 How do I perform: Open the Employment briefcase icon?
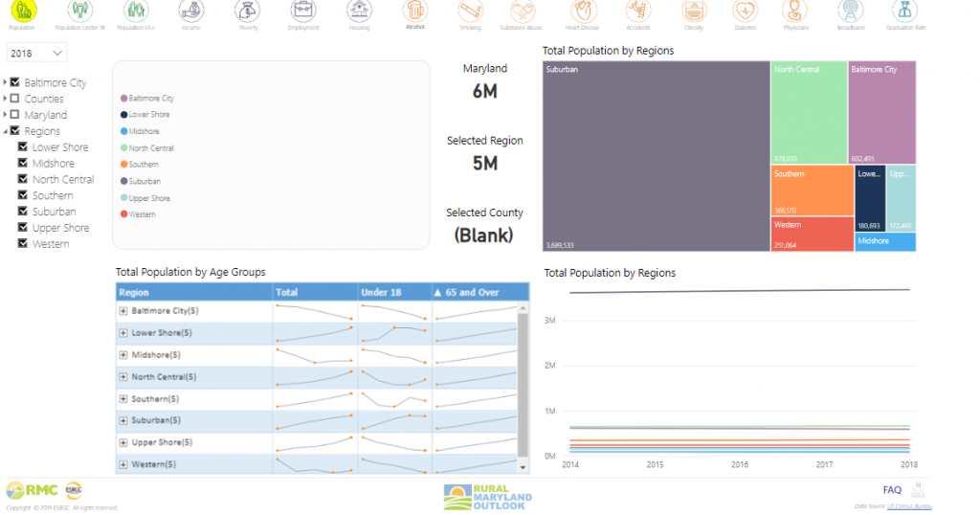[x=303, y=11]
